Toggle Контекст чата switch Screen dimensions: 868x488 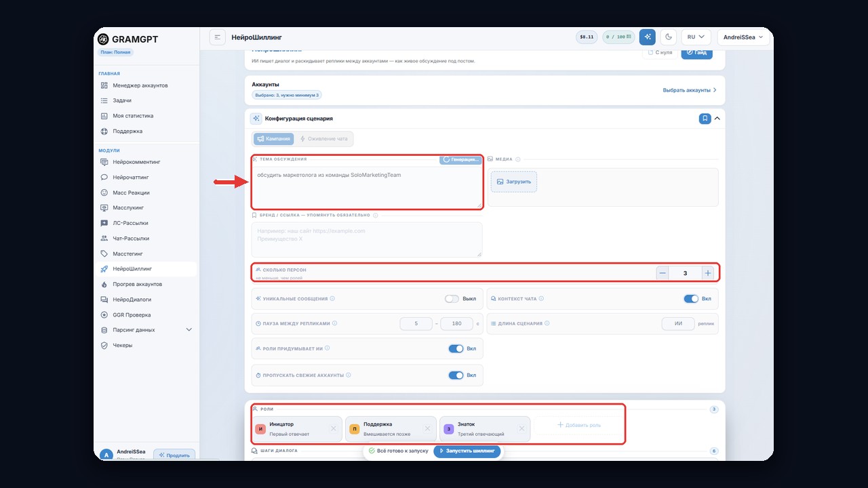(x=691, y=299)
